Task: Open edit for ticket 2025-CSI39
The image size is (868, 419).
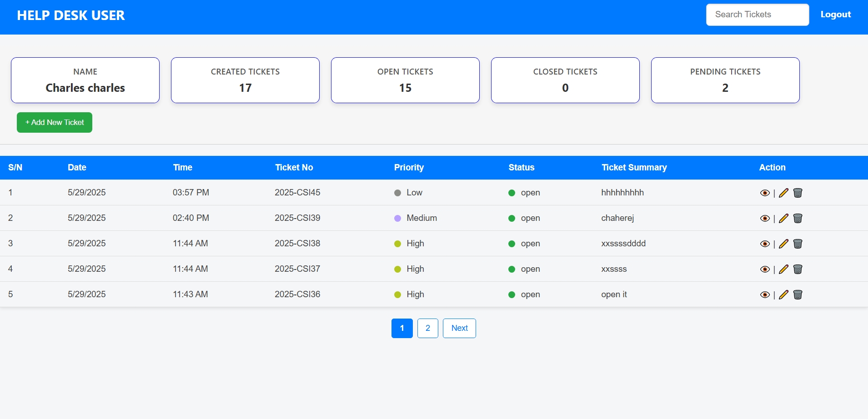Action: click(783, 218)
